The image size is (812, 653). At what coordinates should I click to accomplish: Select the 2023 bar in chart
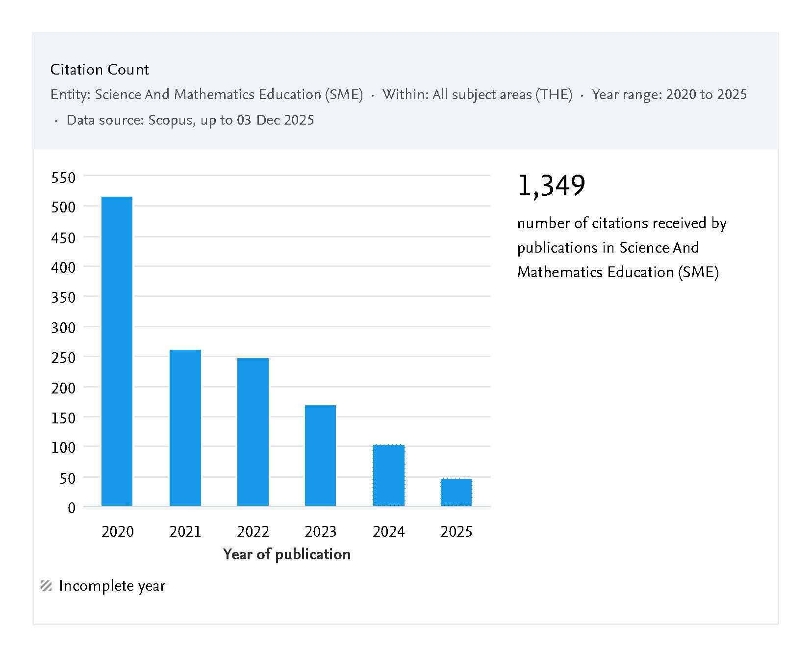[x=320, y=455]
